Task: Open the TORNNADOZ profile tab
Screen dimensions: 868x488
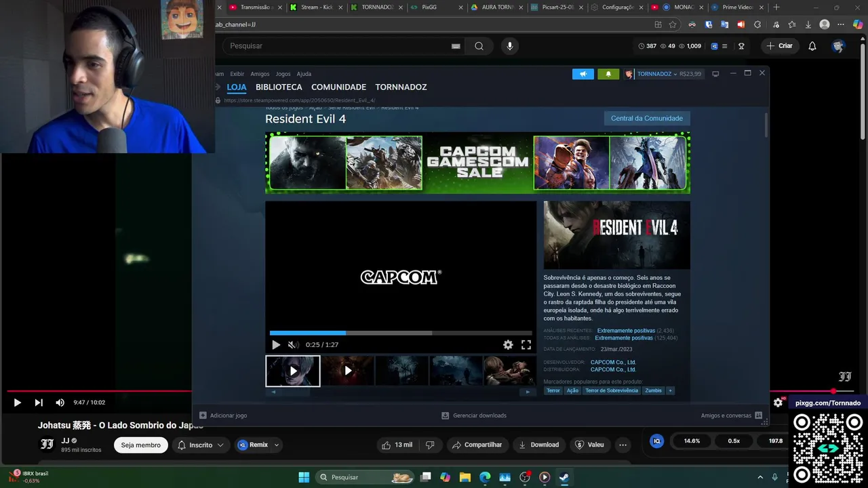Action: pyautogui.click(x=401, y=87)
